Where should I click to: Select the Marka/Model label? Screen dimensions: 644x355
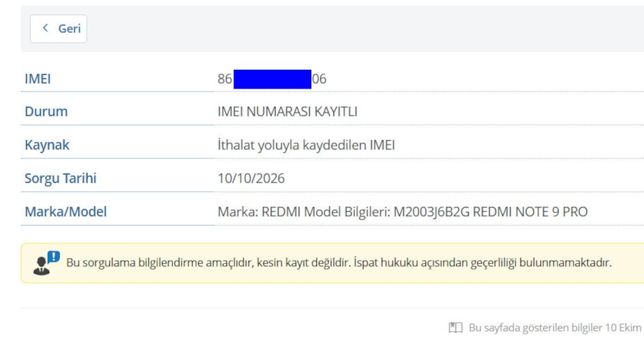65,212
